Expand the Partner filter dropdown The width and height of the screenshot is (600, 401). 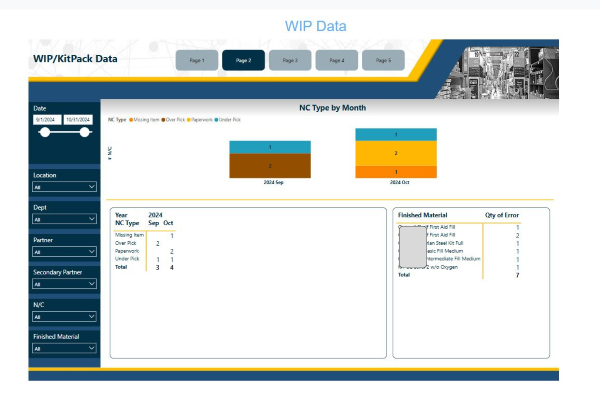click(x=64, y=252)
